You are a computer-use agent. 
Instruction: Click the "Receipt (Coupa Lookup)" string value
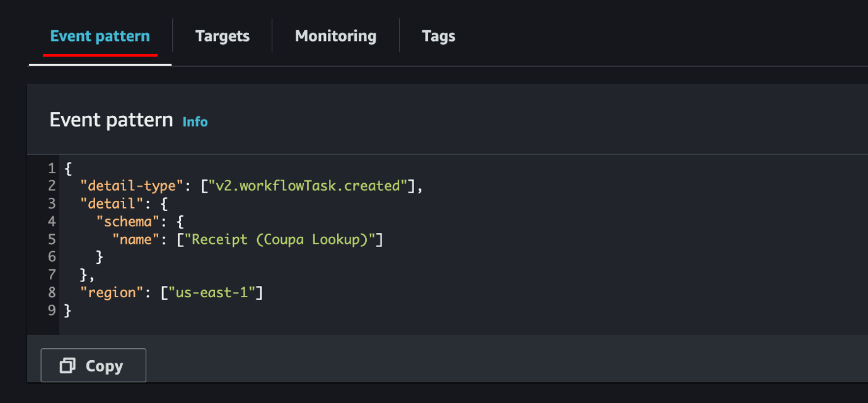pos(279,239)
